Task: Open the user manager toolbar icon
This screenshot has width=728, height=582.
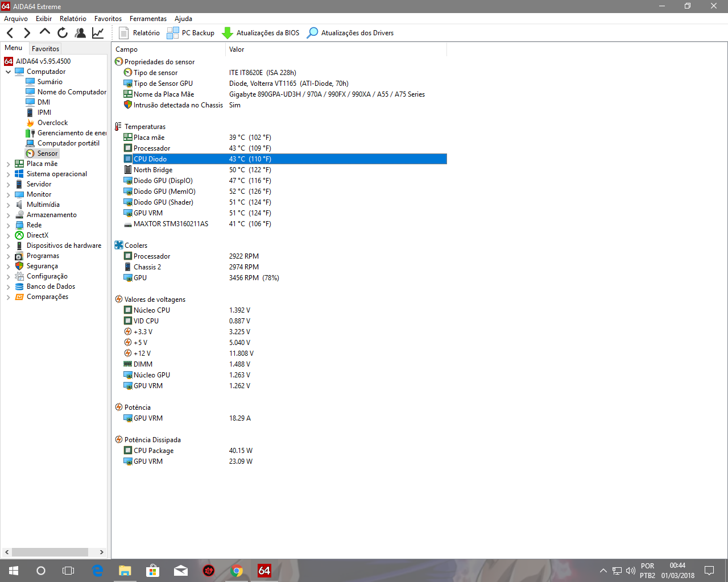Action: [x=80, y=33]
